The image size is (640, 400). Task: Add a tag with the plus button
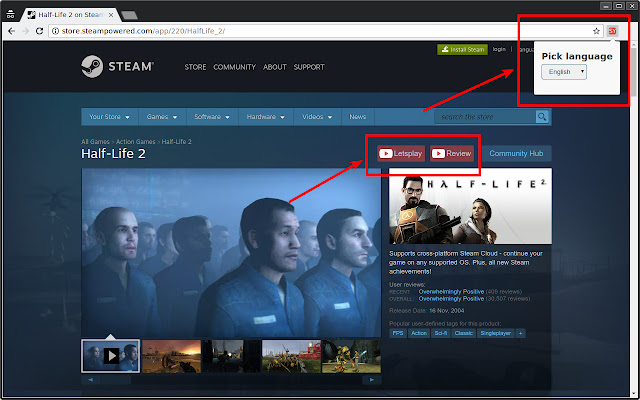click(x=520, y=333)
